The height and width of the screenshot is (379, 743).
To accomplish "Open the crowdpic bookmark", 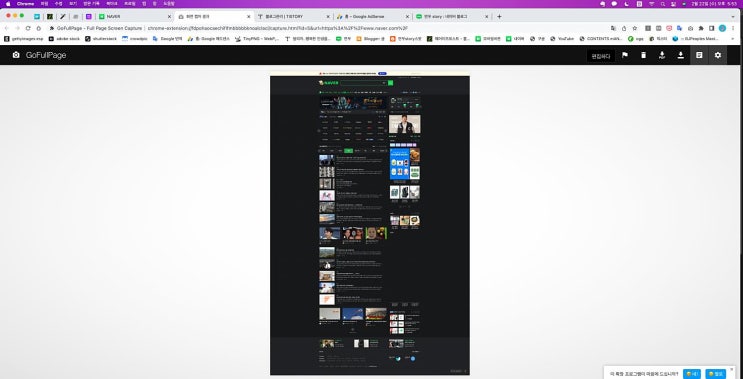I will pos(135,39).
